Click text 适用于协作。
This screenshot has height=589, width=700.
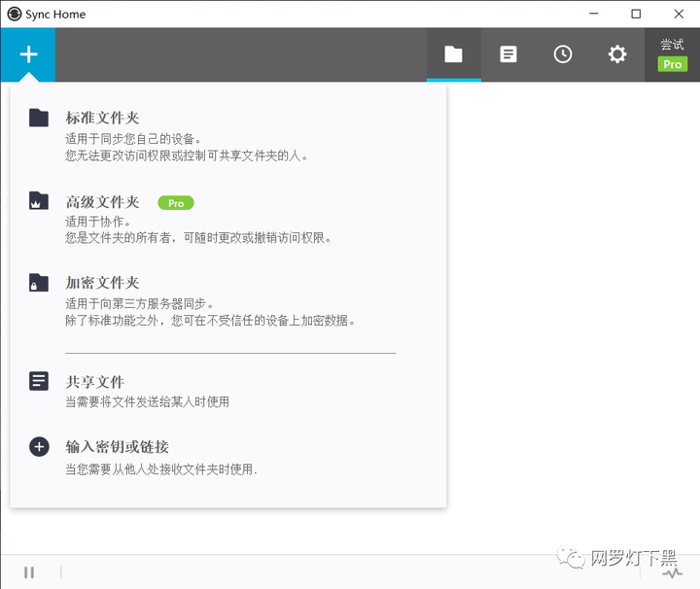97,222
